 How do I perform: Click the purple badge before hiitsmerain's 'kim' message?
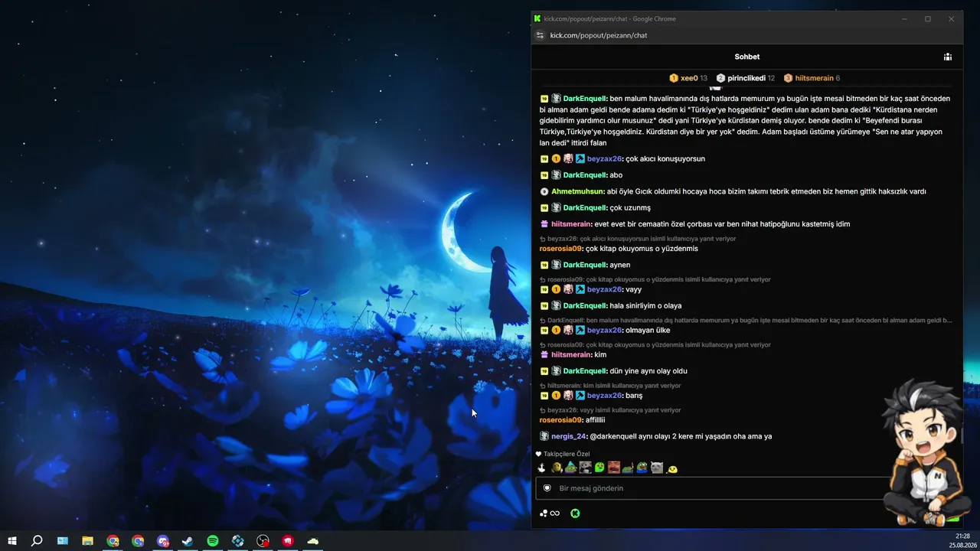point(544,355)
